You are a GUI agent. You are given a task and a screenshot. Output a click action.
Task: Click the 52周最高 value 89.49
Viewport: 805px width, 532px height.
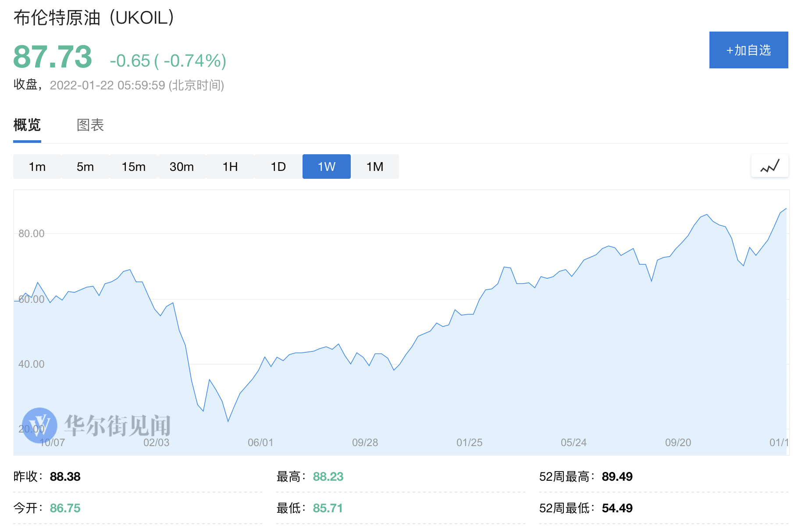click(x=617, y=476)
